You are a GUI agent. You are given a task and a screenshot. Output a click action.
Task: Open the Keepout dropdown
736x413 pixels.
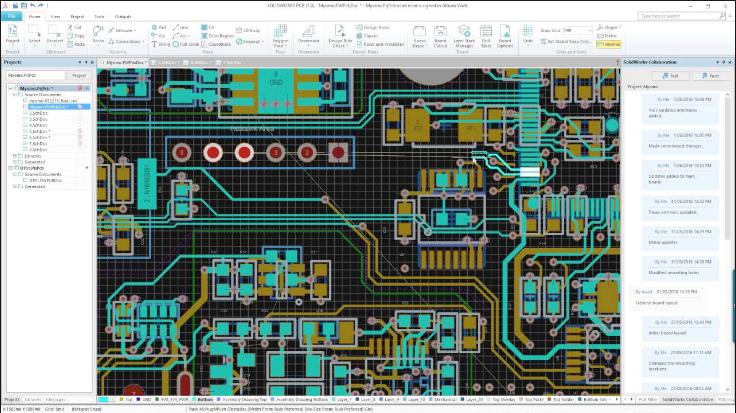249,42
